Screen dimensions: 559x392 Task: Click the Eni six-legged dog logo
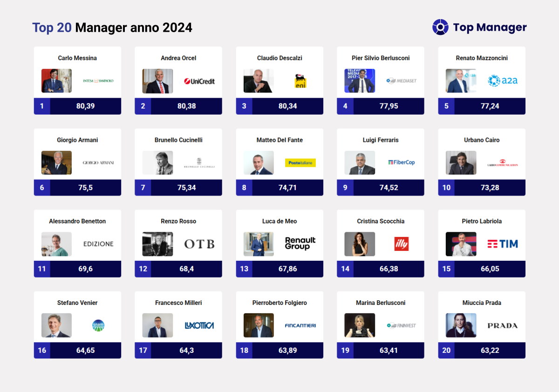(300, 81)
